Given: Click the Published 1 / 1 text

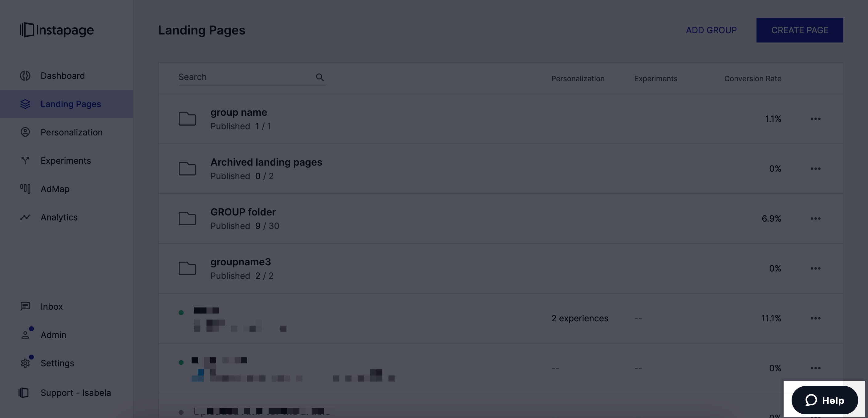Looking at the screenshot, I should 241,126.
